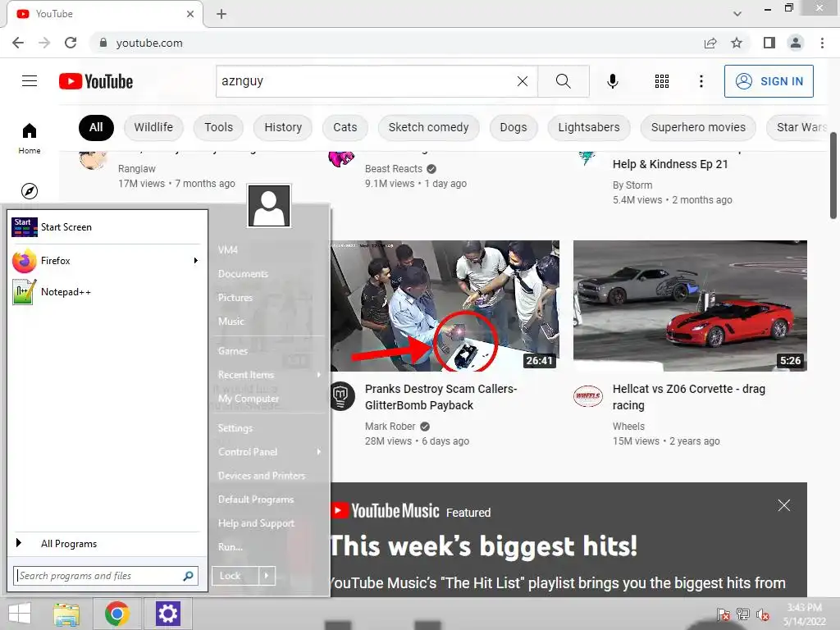Share this page via the share icon

tap(710, 43)
